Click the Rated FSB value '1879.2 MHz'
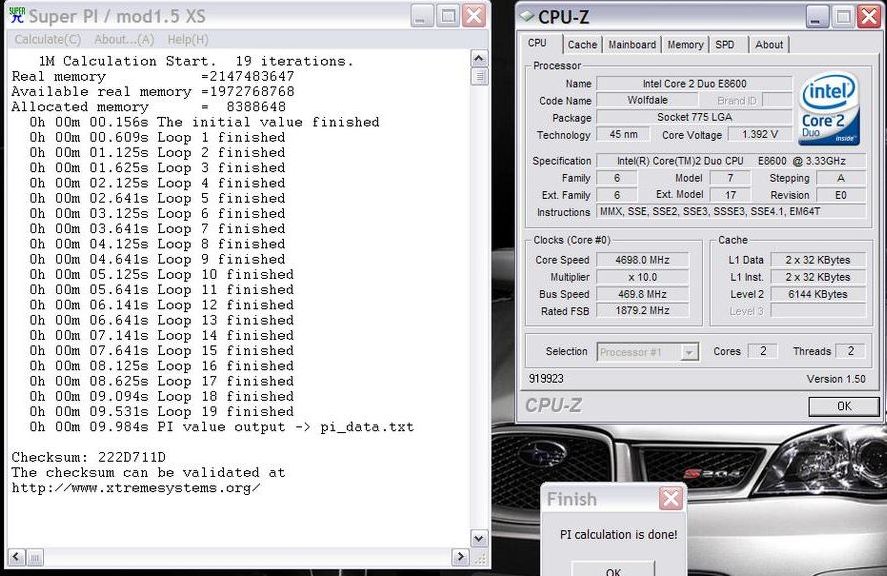Image resolution: width=887 pixels, height=576 pixels. 643,311
